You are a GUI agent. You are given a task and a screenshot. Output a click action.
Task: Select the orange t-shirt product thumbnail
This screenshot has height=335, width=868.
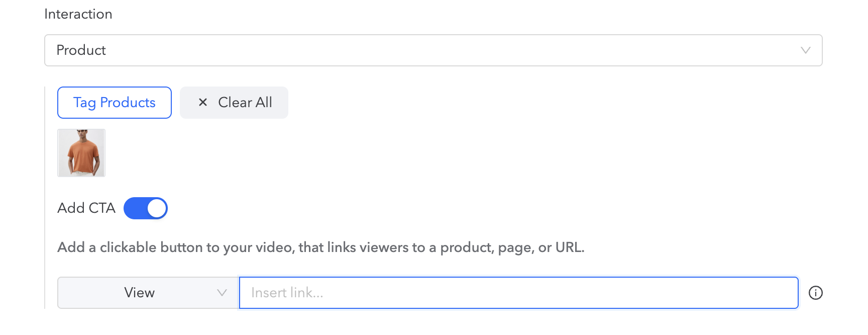pyautogui.click(x=81, y=153)
